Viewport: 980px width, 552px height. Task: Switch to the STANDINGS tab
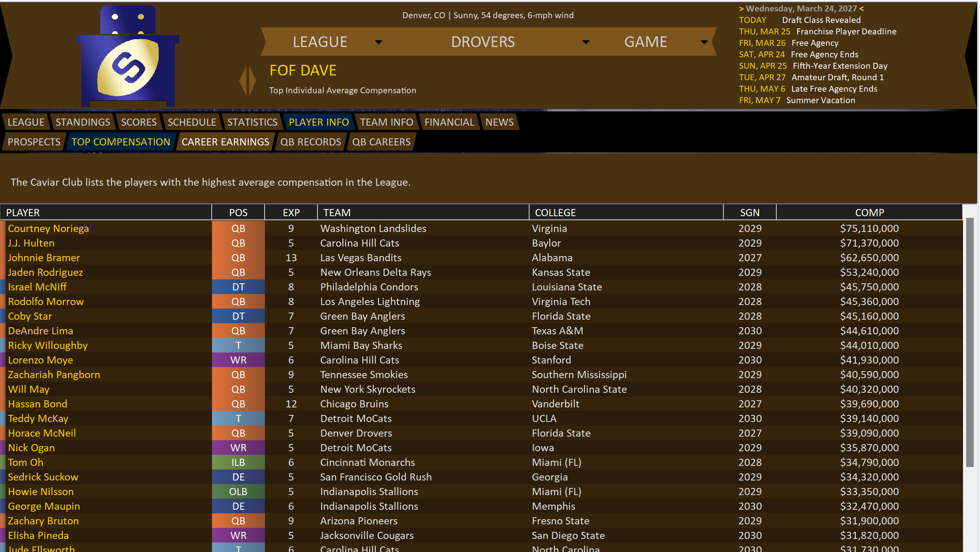point(83,122)
